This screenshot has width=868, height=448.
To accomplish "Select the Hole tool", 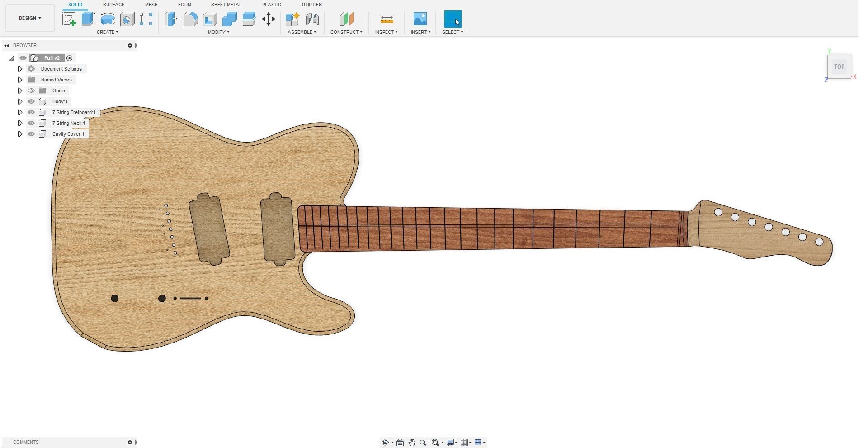I will (127, 19).
